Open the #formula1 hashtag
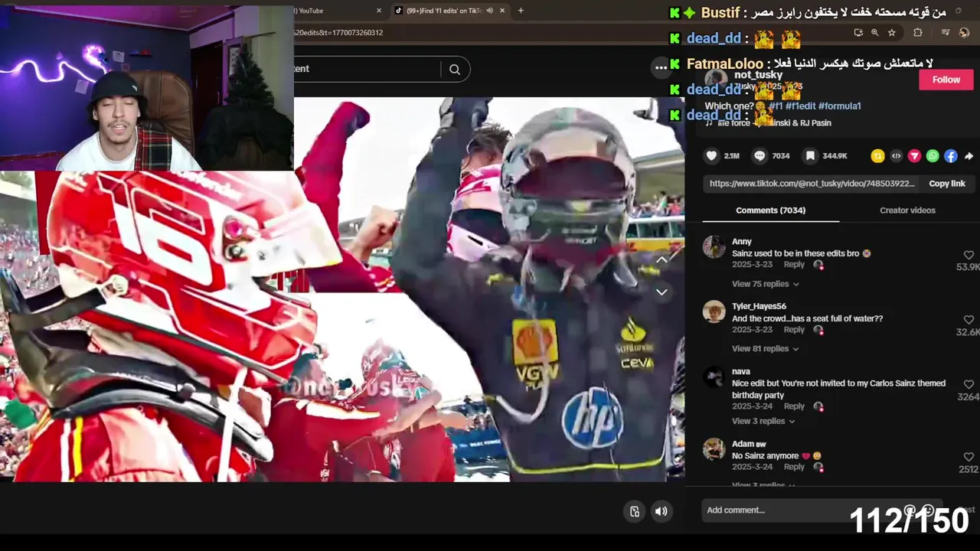 pyautogui.click(x=840, y=106)
